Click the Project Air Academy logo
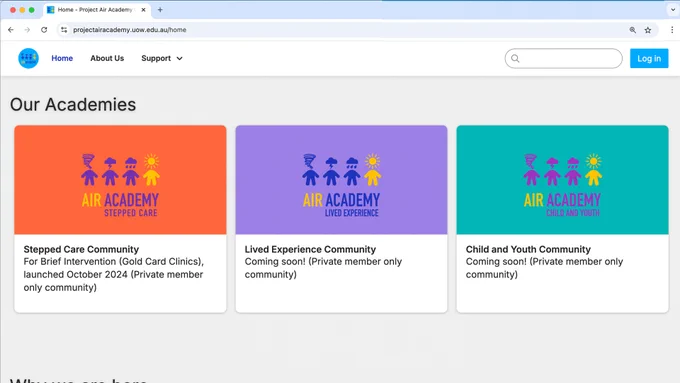Image resolution: width=680 pixels, height=383 pixels. [x=28, y=58]
